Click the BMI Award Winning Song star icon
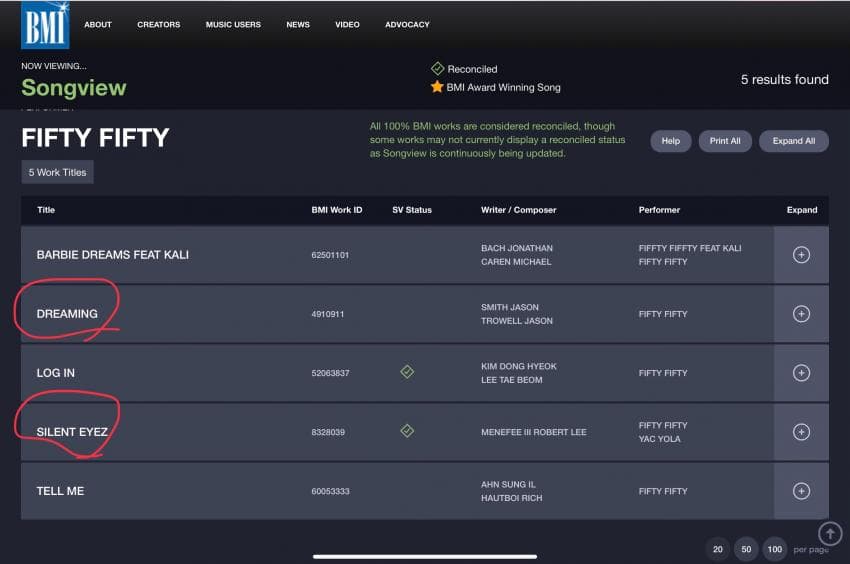 [437, 87]
